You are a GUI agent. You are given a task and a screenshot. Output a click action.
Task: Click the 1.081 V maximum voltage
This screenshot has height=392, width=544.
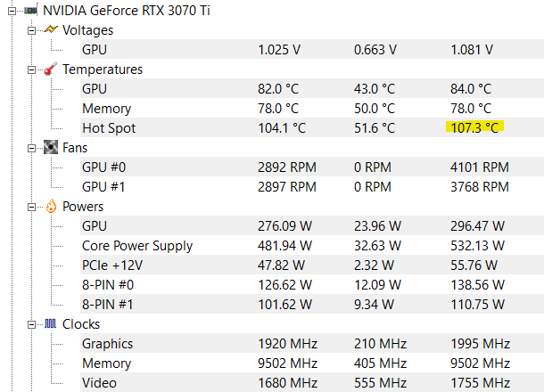click(472, 50)
